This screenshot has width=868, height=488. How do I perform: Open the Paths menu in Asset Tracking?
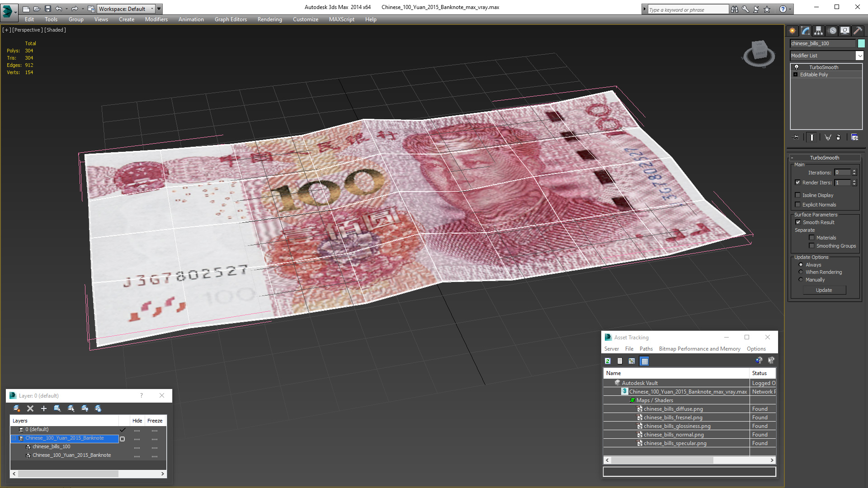tap(646, 349)
